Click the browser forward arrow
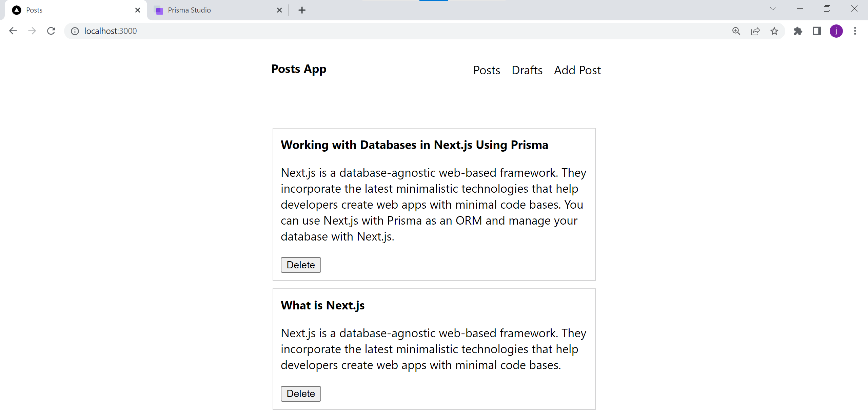The width and height of the screenshot is (868, 420). point(32,31)
